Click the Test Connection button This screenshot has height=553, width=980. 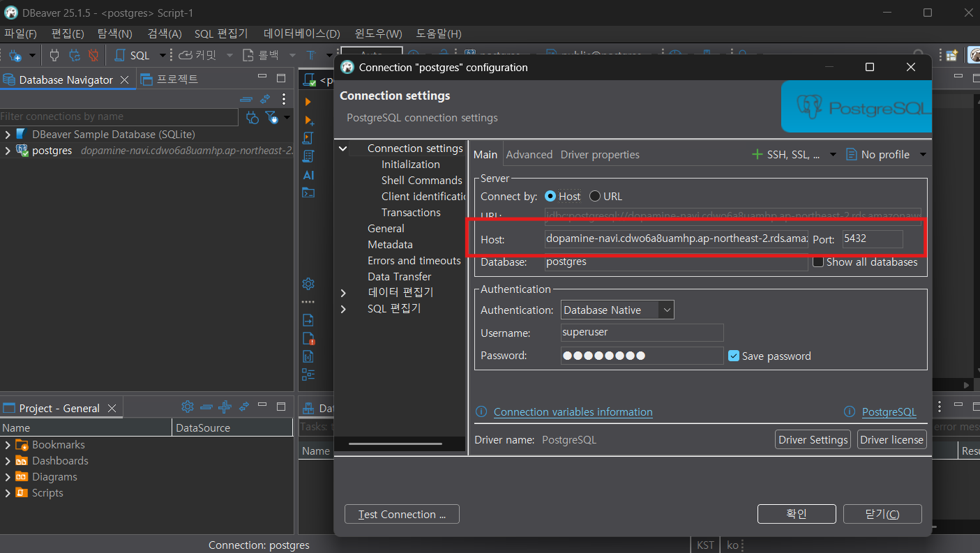point(402,514)
